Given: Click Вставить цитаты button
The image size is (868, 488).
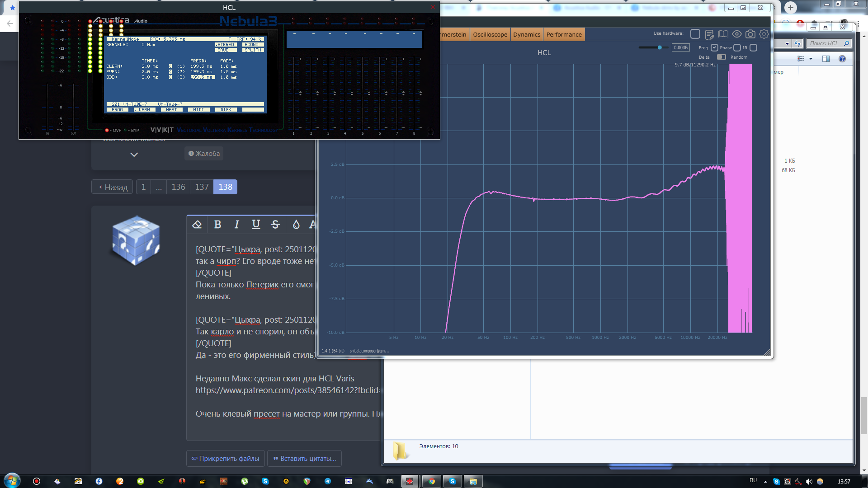Looking at the screenshot, I should [x=304, y=459].
